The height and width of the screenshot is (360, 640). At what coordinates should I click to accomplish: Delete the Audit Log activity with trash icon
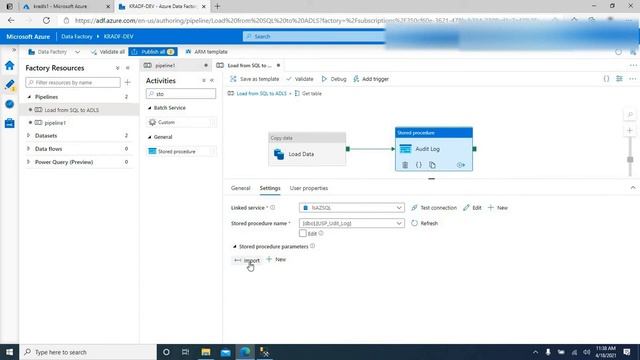tap(405, 165)
